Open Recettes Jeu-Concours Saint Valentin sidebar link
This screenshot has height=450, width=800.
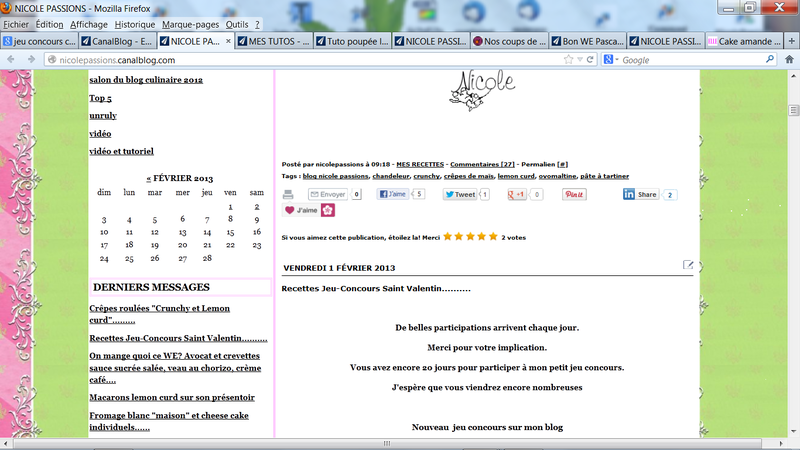tap(178, 338)
